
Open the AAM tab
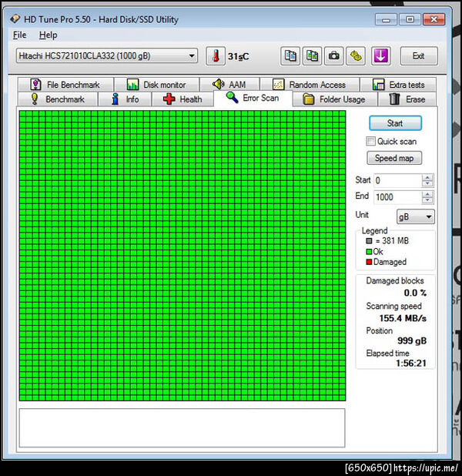click(229, 85)
